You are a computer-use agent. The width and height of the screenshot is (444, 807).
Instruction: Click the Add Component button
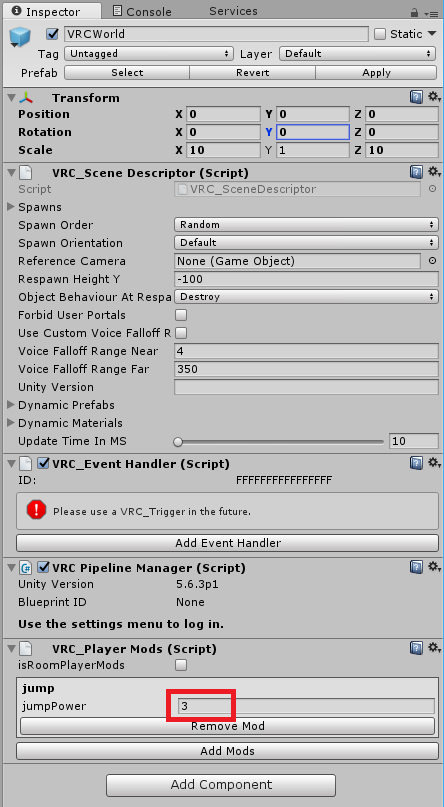pos(221,784)
